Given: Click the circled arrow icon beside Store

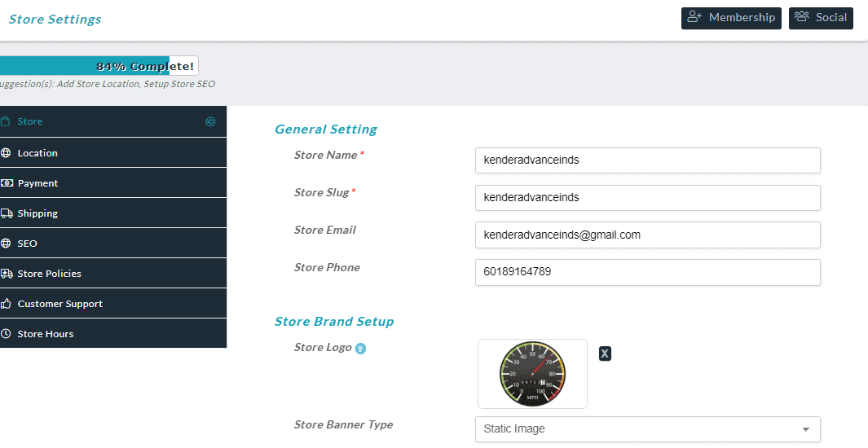Looking at the screenshot, I should 210,121.
